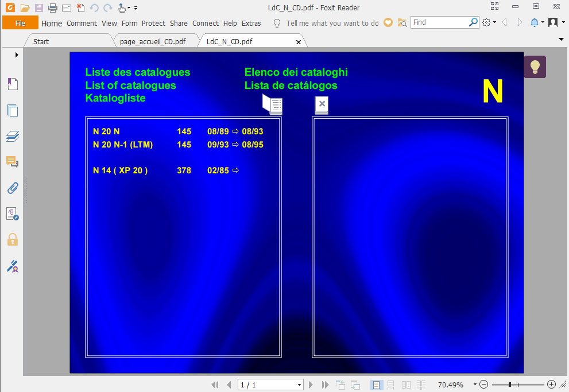Click the magnifier icon in Find box
This screenshot has height=392, width=569.
473,22
